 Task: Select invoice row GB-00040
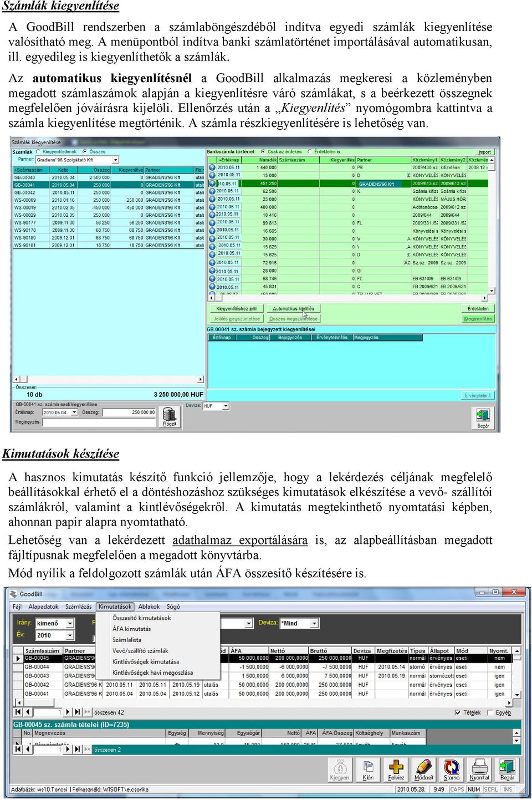pos(109,177)
